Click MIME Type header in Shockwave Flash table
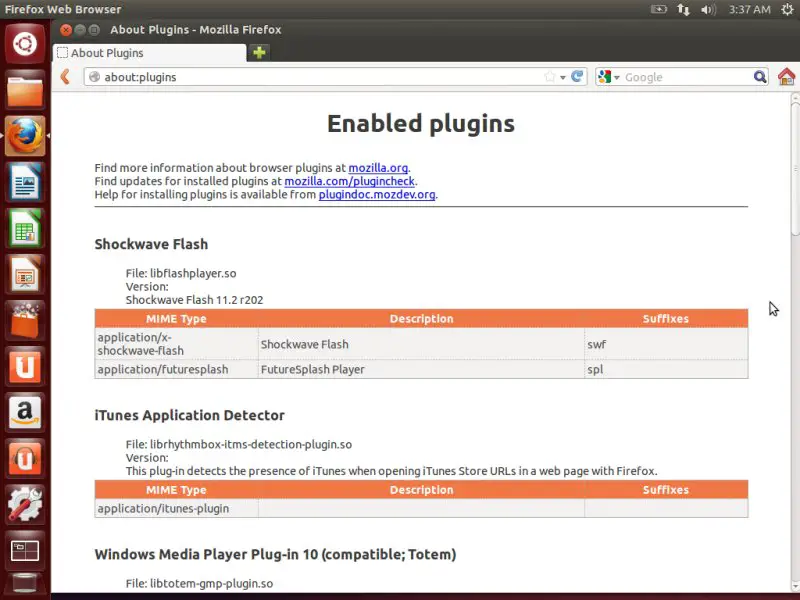The height and width of the screenshot is (600, 800). pos(176,319)
